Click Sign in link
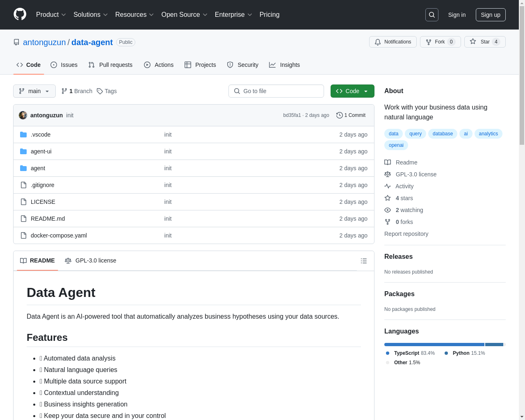Viewport: 525px width, 420px height. 457,15
